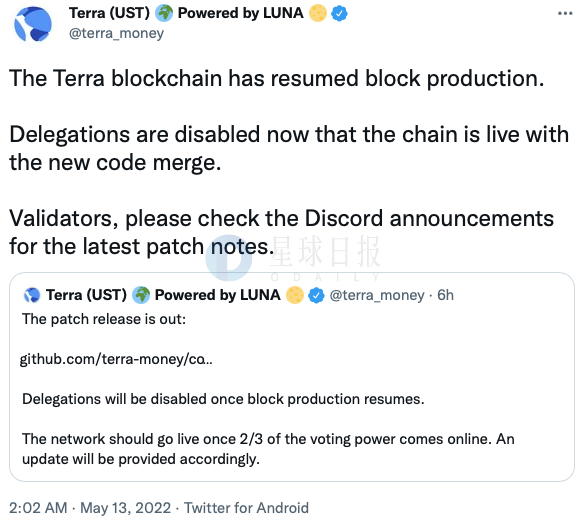Open the quoted tweet about patch release
586x516 pixels.
[292, 377]
